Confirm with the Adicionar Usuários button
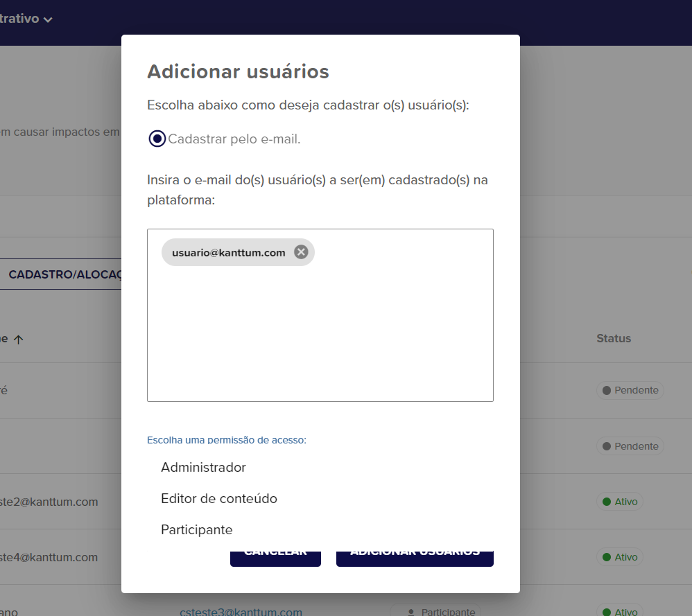The height and width of the screenshot is (616, 692). pyautogui.click(x=415, y=556)
